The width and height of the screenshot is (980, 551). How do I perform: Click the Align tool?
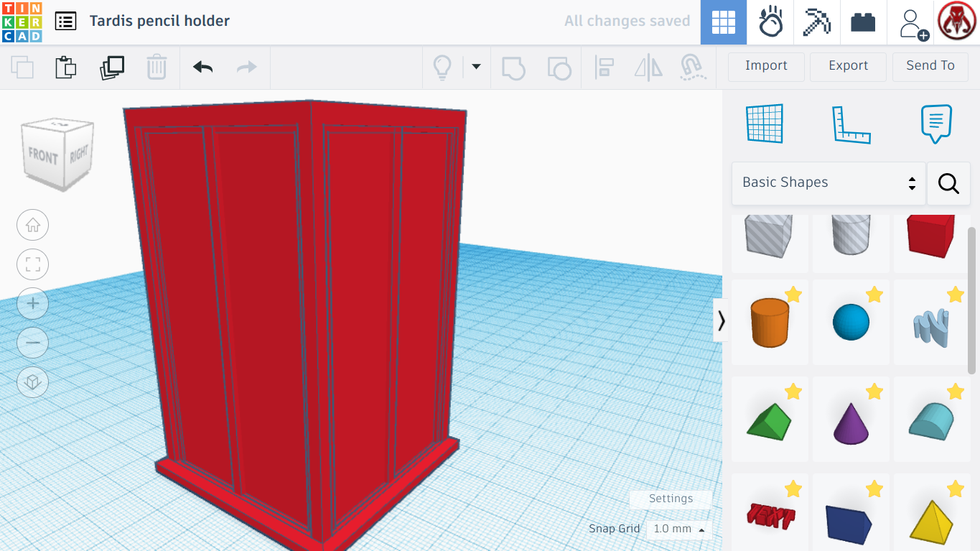(604, 68)
